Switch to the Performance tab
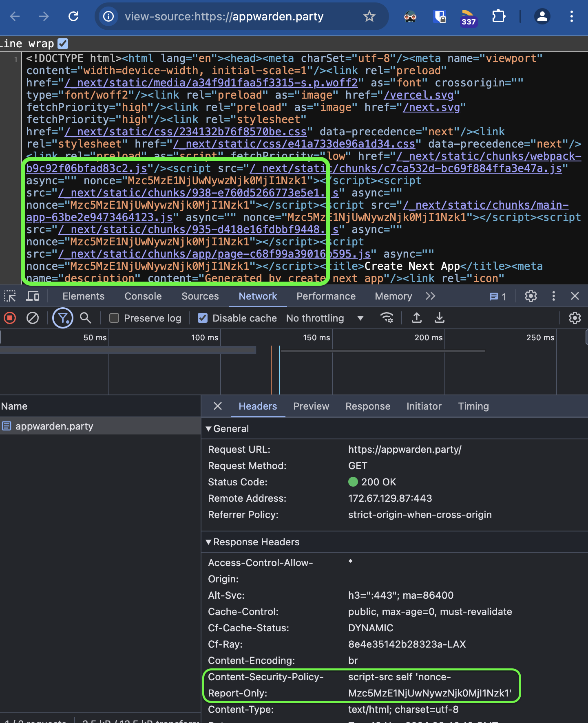This screenshot has width=588, height=723. (x=326, y=296)
